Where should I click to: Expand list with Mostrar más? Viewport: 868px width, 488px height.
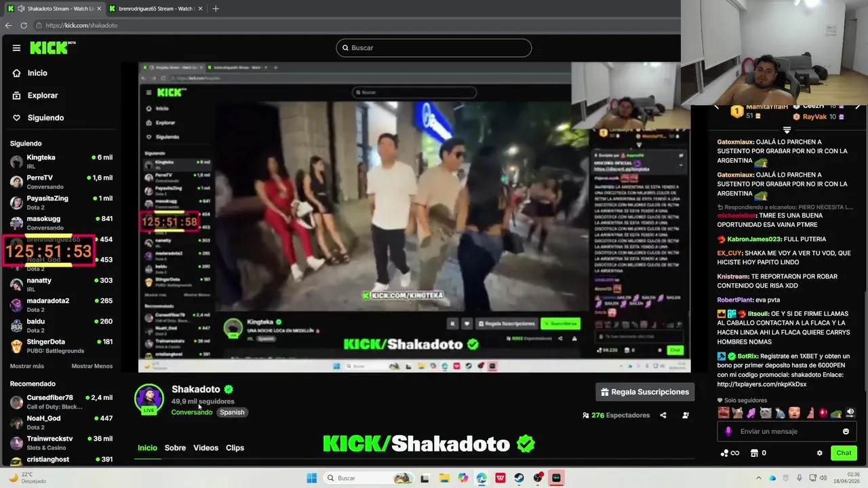coord(27,366)
